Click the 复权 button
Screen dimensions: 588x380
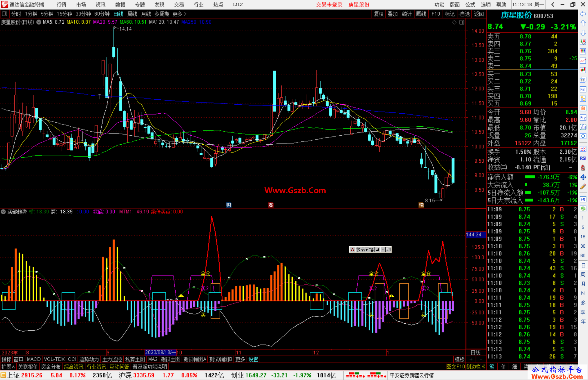[x=379, y=14]
